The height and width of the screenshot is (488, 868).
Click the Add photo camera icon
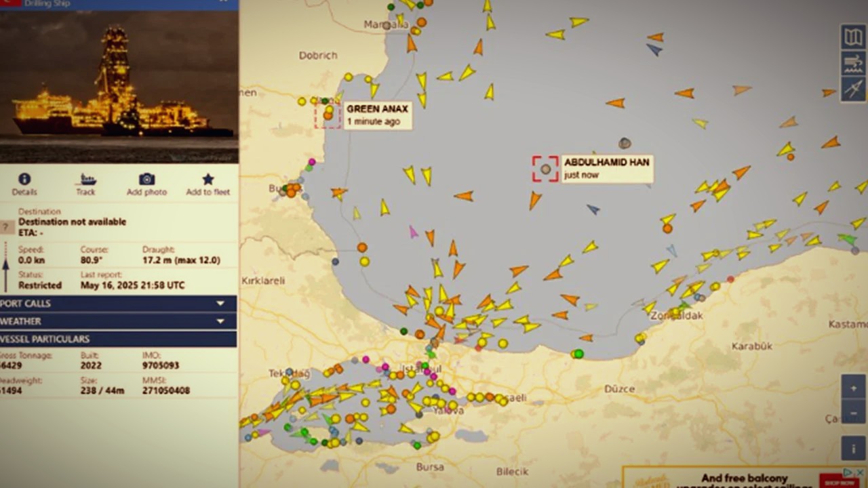click(146, 180)
